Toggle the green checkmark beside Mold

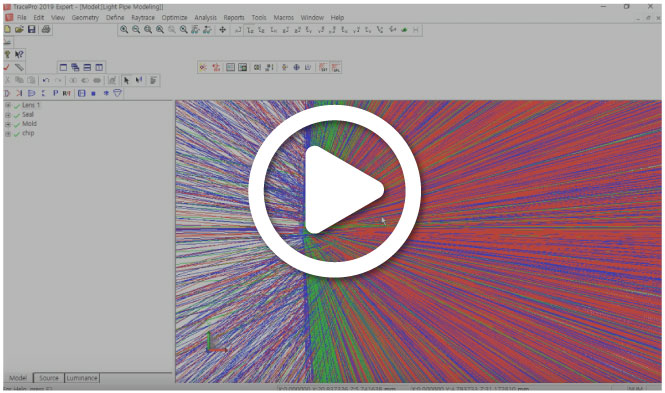coord(17,124)
